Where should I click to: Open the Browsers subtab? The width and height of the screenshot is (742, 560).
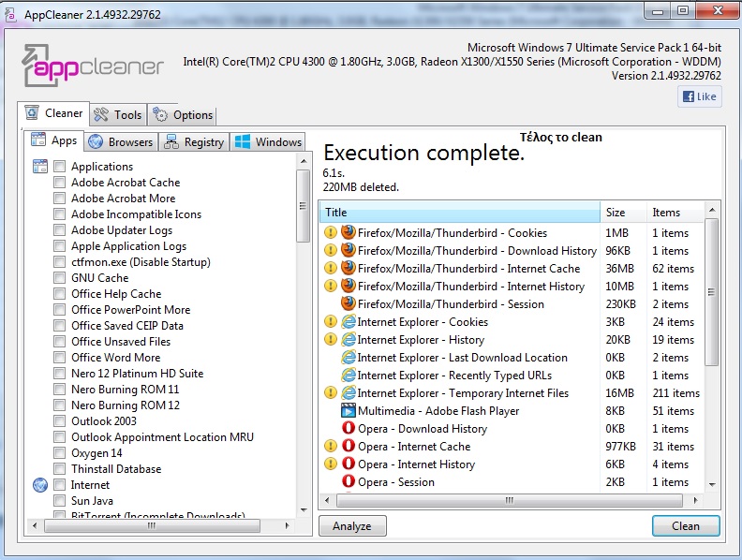tap(121, 142)
